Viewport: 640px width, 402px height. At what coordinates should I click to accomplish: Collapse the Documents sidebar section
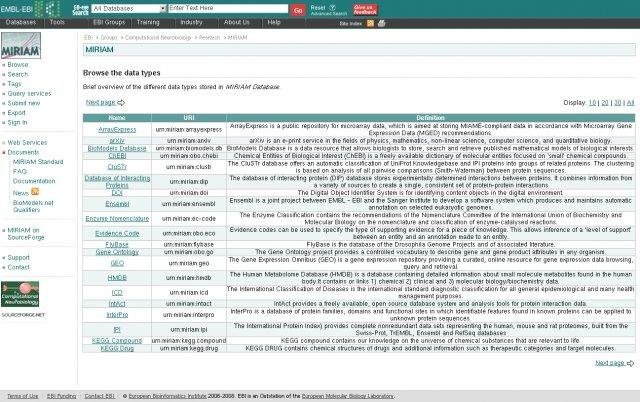click(x=23, y=152)
